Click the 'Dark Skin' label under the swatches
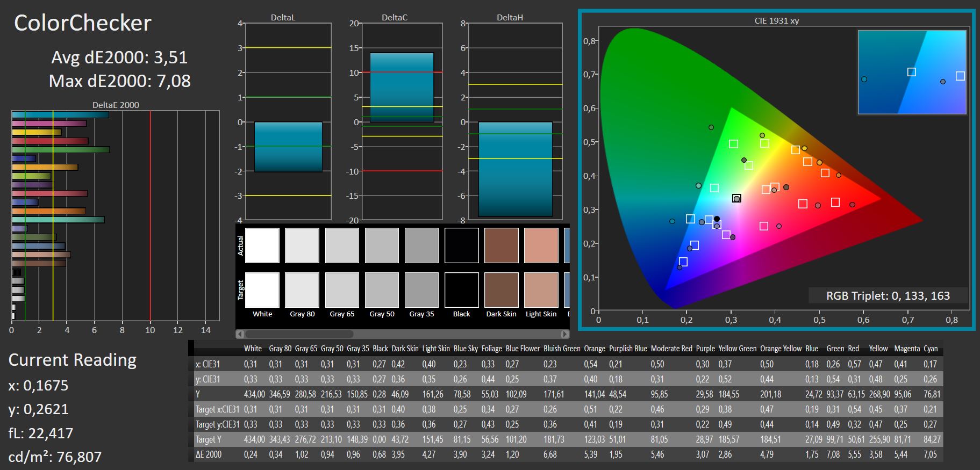Image resolution: width=980 pixels, height=470 pixels. pos(501,314)
